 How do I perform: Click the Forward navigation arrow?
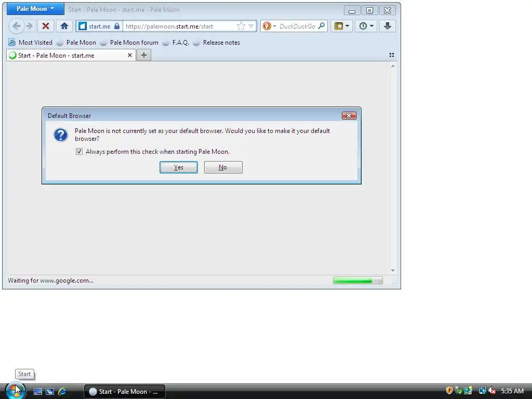(x=30, y=26)
